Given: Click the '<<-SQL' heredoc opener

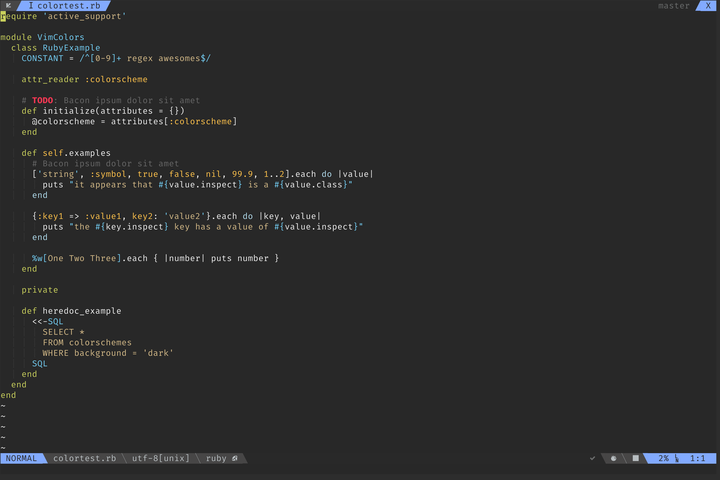Looking at the screenshot, I should pyautogui.click(x=48, y=322).
